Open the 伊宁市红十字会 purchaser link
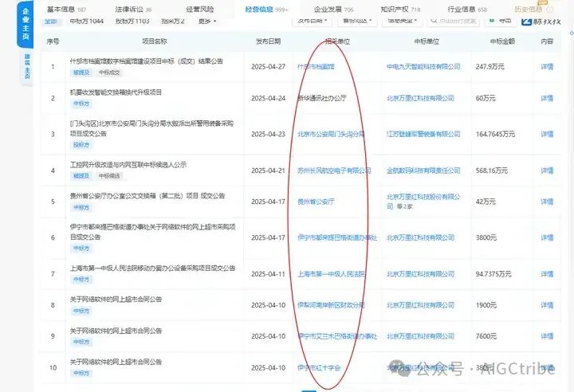The image size is (574, 392). click(319, 367)
